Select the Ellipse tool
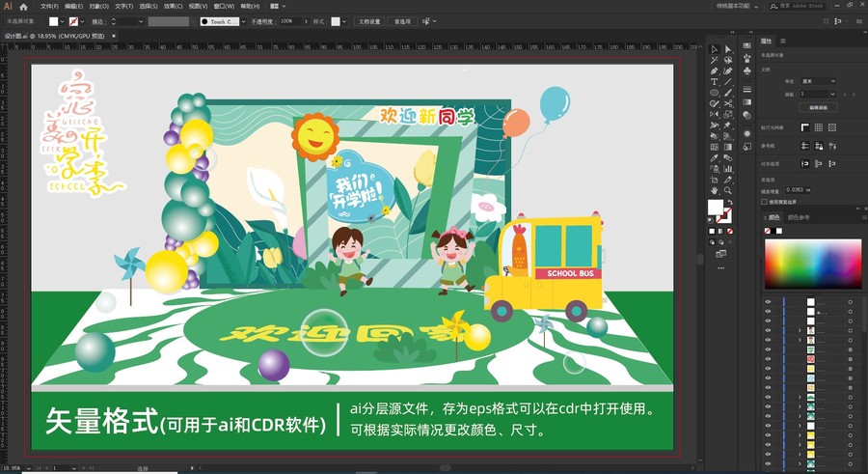 (714, 93)
